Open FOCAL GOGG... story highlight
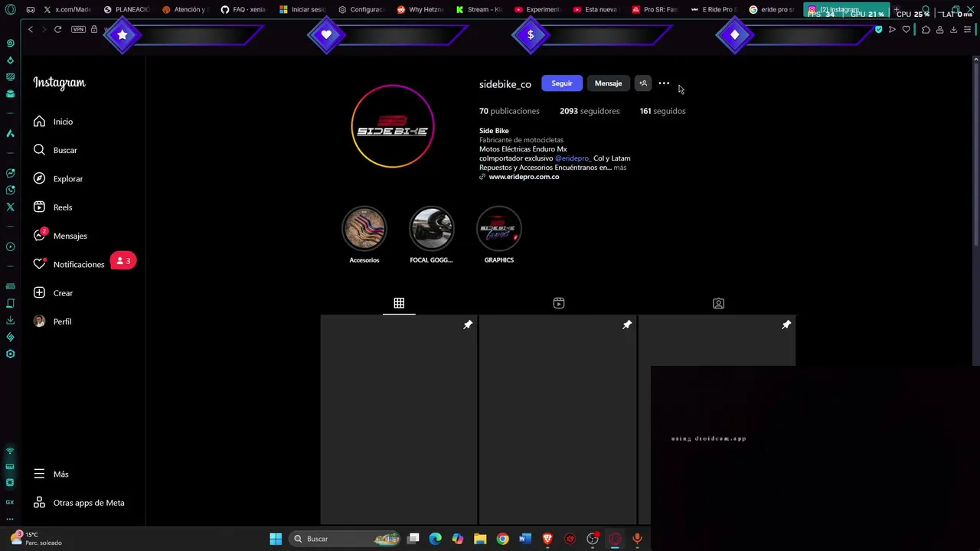This screenshot has width=980, height=551. point(431,235)
